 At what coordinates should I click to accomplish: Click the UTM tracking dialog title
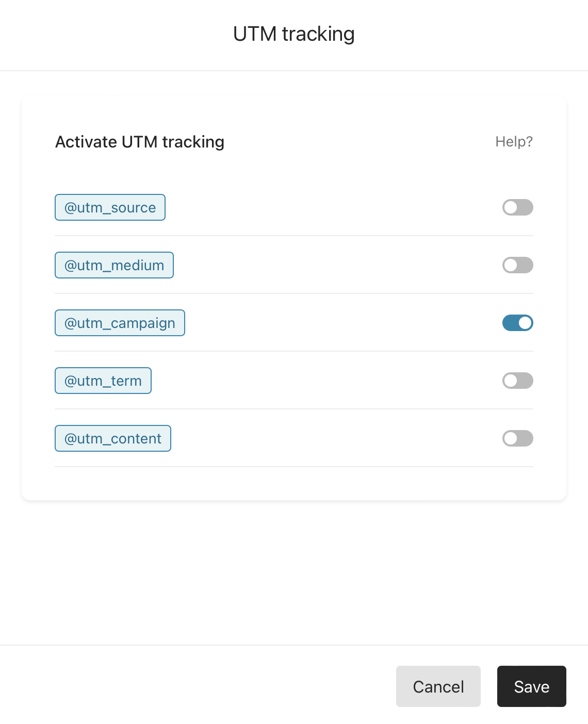(x=294, y=34)
